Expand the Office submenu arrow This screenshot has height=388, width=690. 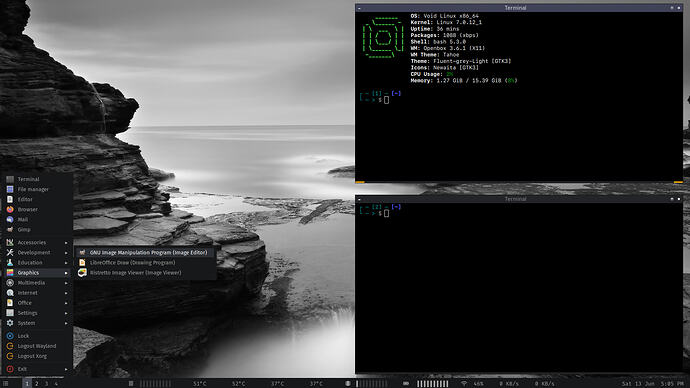point(66,303)
